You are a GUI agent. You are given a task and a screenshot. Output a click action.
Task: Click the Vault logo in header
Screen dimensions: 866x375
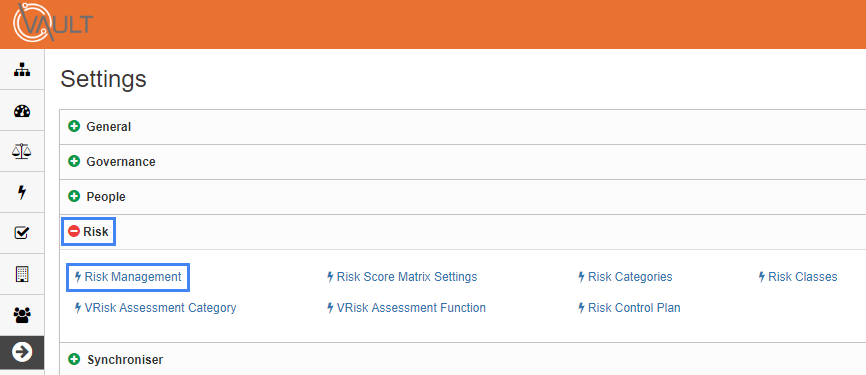pyautogui.click(x=54, y=23)
